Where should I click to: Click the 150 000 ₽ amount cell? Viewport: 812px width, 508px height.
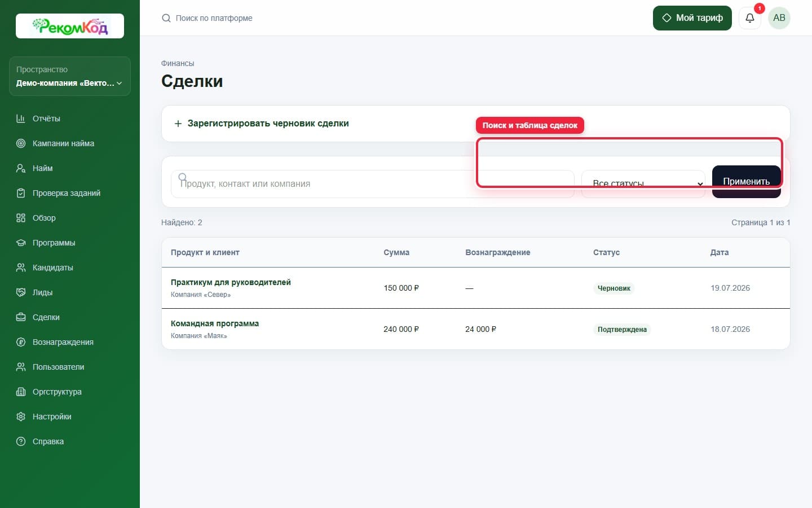[401, 288]
